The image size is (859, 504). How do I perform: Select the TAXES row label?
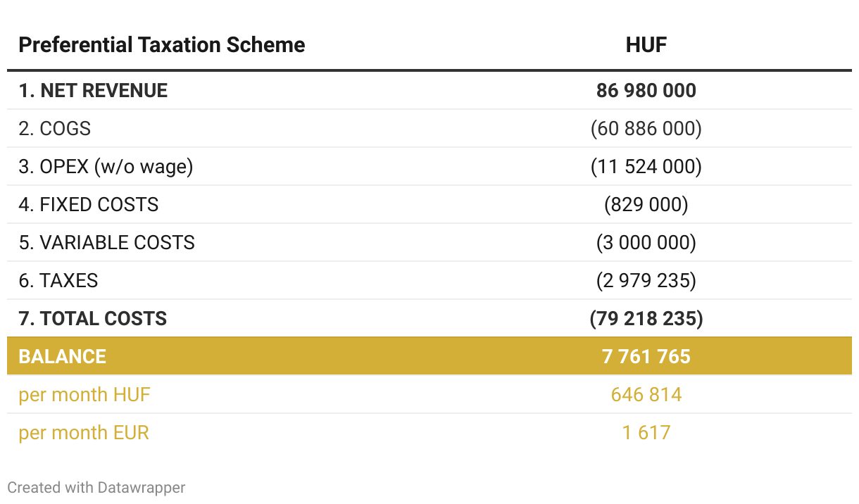click(x=58, y=281)
